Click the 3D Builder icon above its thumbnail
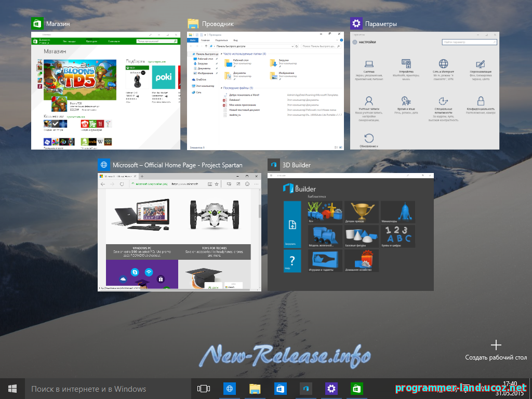 point(274,165)
